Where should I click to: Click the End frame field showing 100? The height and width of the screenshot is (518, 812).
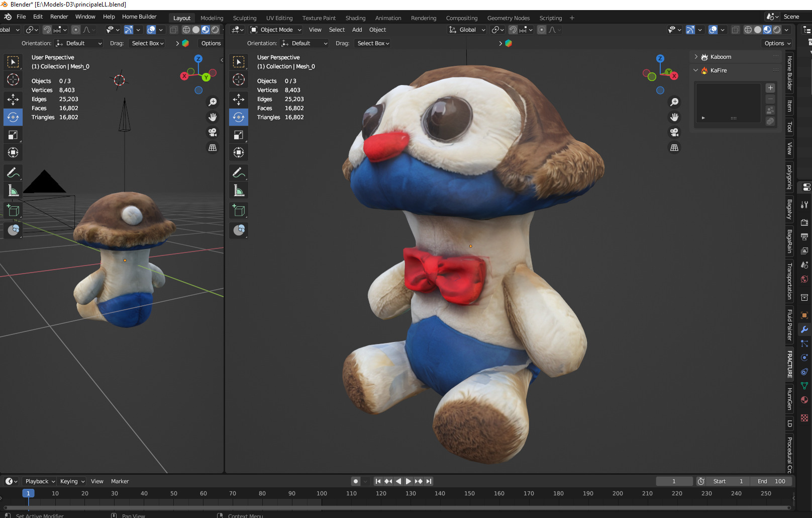click(x=771, y=481)
